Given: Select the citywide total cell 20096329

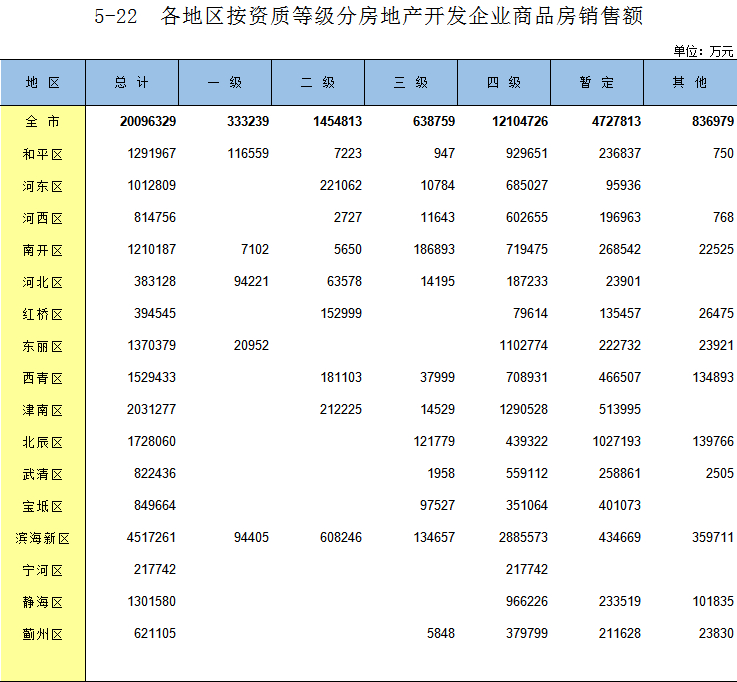Looking at the screenshot, I should click(148, 121).
